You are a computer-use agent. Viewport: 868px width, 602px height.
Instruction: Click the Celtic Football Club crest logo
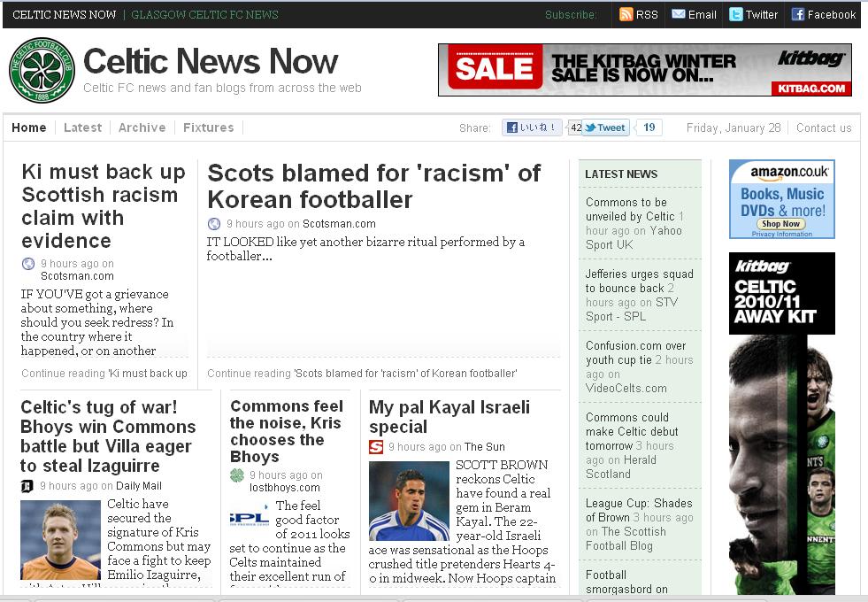point(42,70)
